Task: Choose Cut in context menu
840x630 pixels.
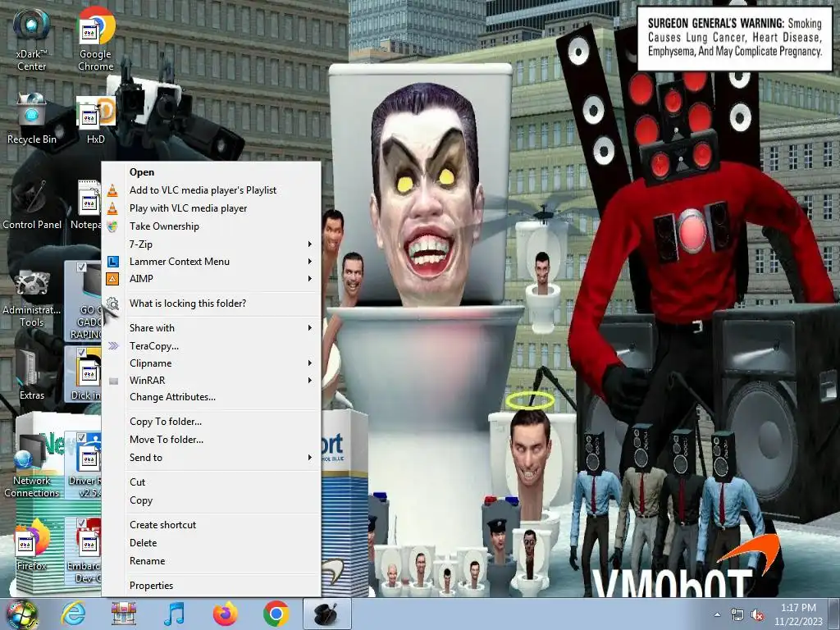Action: point(211,482)
